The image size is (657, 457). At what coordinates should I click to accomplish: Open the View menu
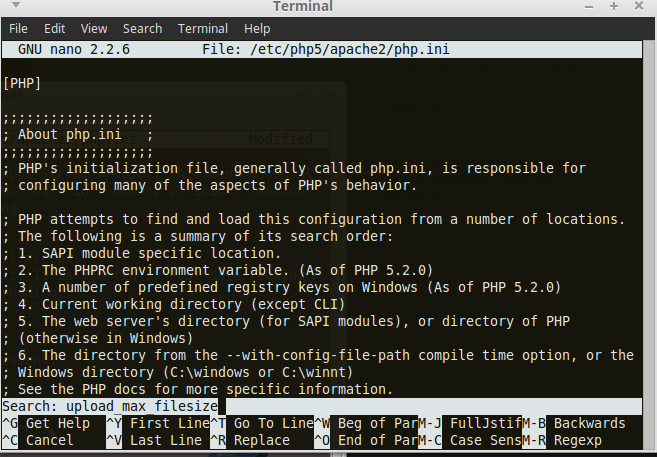[x=94, y=28]
